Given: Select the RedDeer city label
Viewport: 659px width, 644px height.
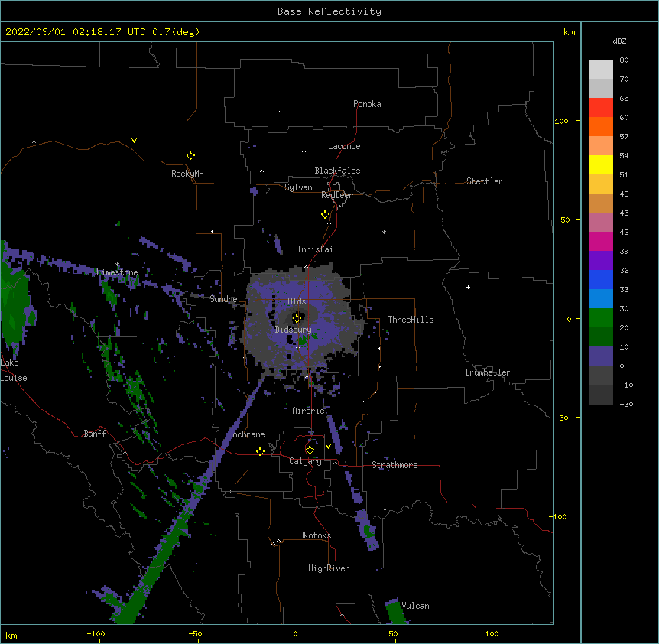Looking at the screenshot, I should click(x=336, y=195).
